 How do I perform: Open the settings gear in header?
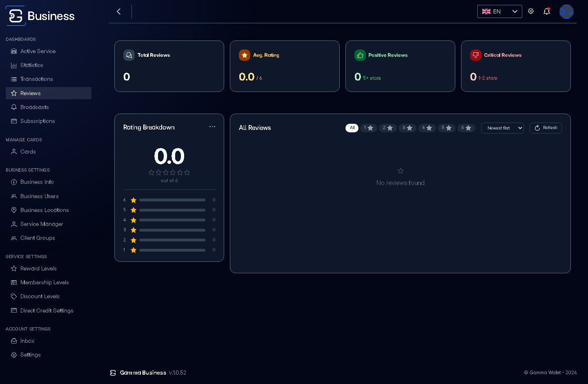coord(531,11)
